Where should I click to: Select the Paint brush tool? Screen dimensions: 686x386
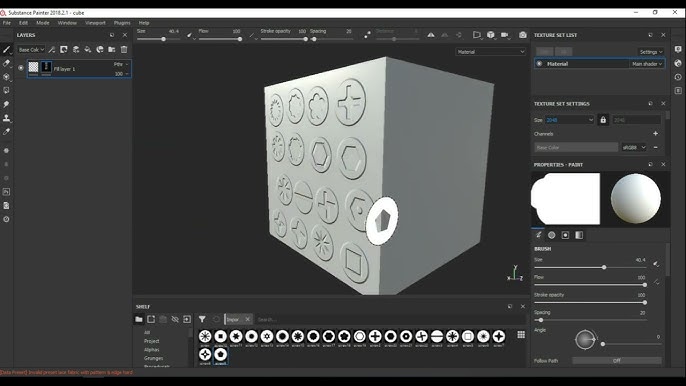pyautogui.click(x=7, y=50)
